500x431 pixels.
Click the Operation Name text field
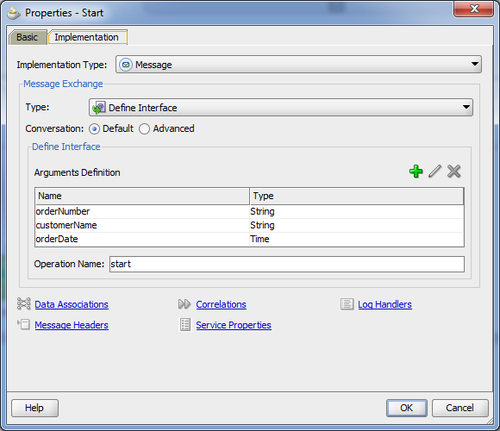coord(287,264)
